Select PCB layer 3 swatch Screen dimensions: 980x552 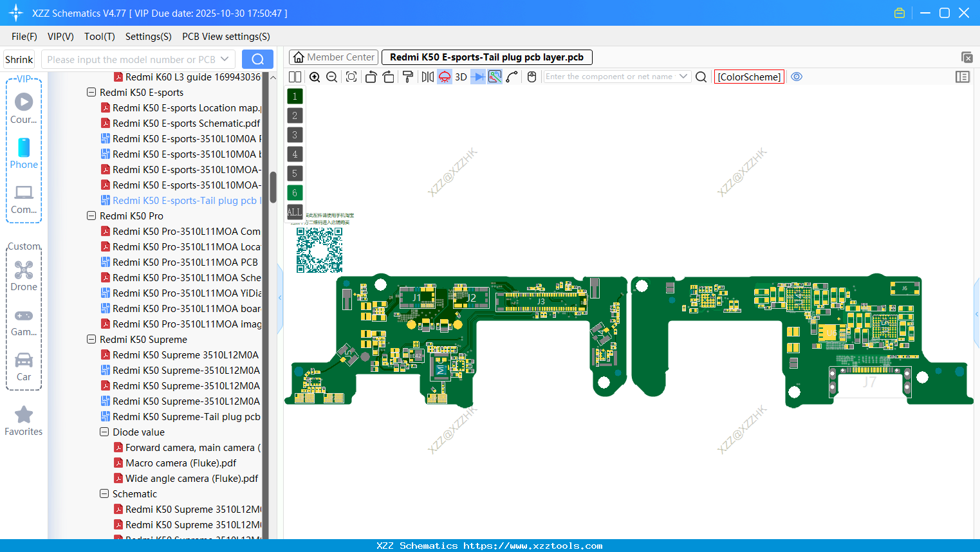(294, 134)
